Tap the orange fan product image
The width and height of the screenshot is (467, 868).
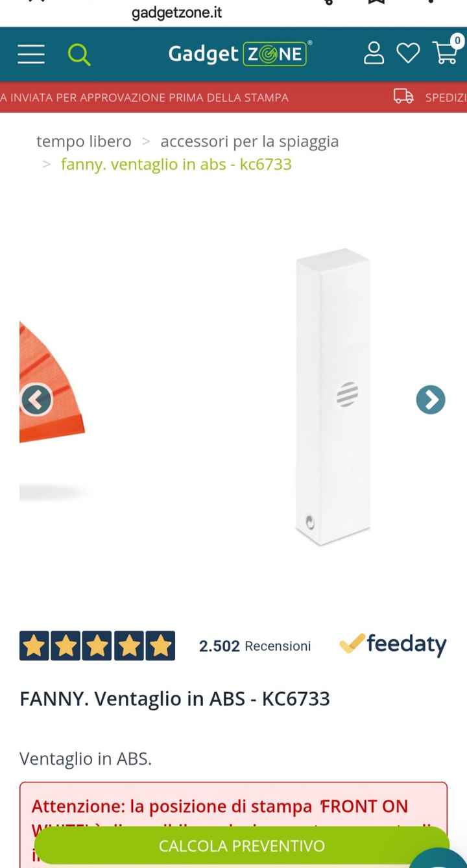pyautogui.click(x=52, y=383)
